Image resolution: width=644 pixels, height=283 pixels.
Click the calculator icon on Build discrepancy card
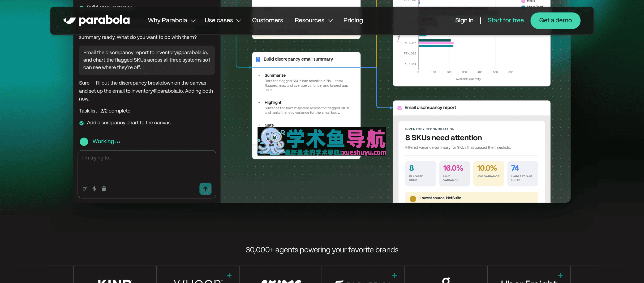tap(258, 59)
